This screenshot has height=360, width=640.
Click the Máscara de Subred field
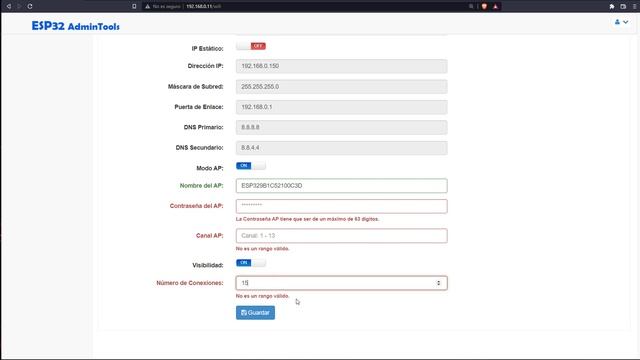pos(342,87)
